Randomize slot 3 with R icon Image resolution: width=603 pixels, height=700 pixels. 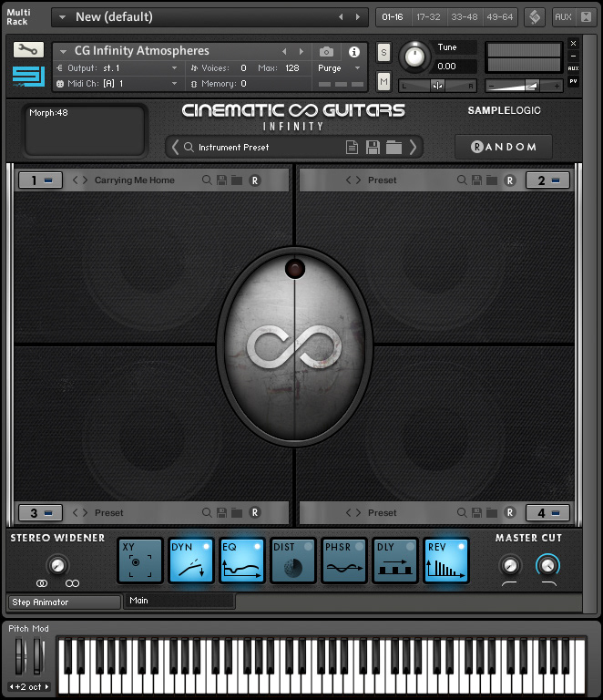(x=255, y=512)
